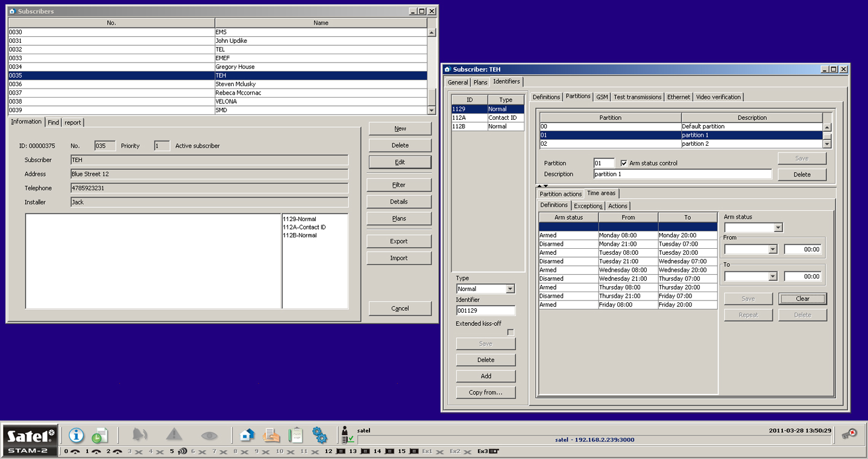This screenshot has height=459, width=868.
Task: Switch to the GSM tab
Action: 602,97
